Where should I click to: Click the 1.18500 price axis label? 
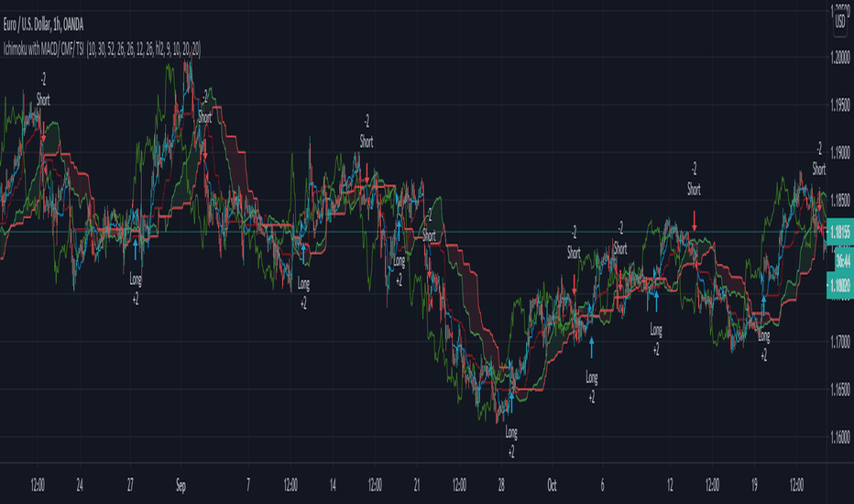(840, 200)
